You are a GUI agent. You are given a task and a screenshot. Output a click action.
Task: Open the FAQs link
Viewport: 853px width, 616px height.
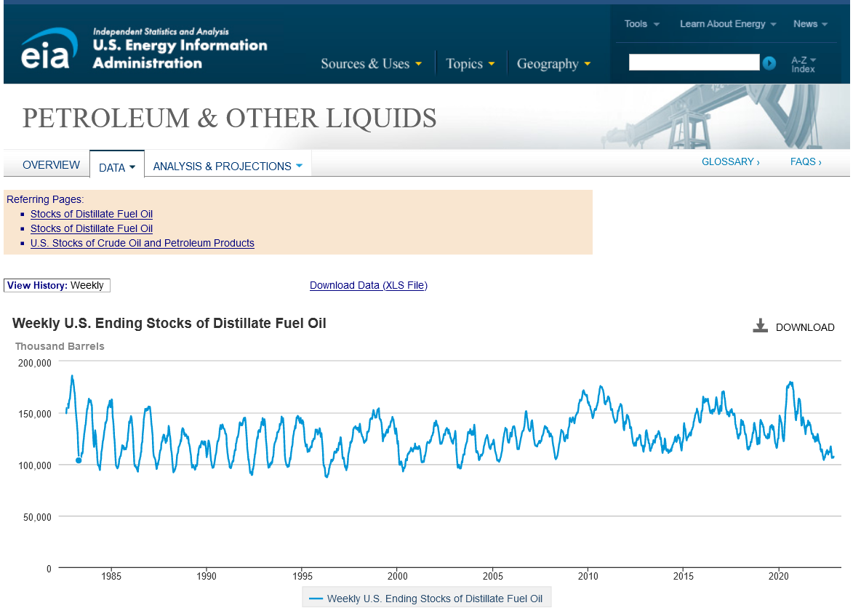coord(806,161)
